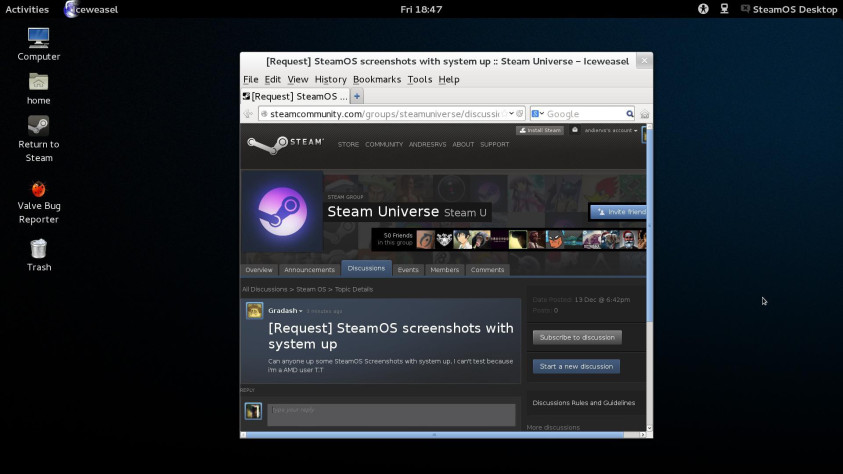
Task: Click the All Discussions breadcrumb link
Action: (x=265, y=289)
